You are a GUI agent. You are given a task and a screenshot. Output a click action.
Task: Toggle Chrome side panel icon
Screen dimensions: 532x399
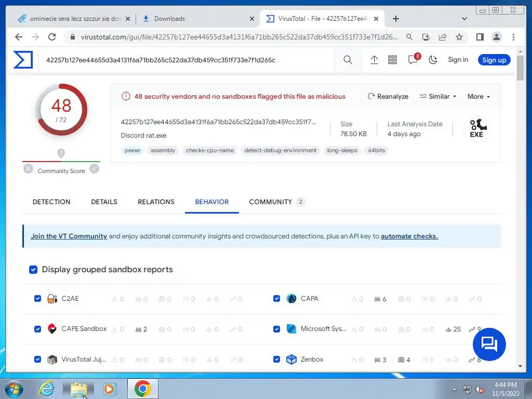pyautogui.click(x=480, y=37)
